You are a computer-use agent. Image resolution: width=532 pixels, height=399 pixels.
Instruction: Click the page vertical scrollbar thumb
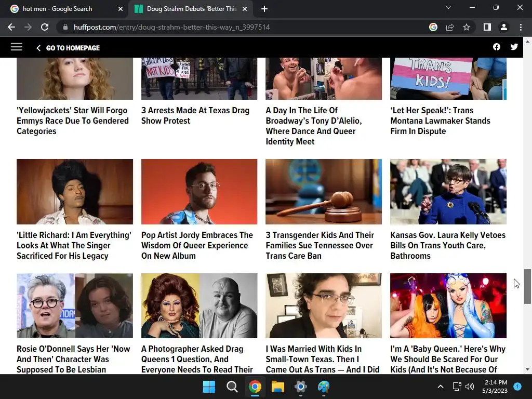pos(527,286)
